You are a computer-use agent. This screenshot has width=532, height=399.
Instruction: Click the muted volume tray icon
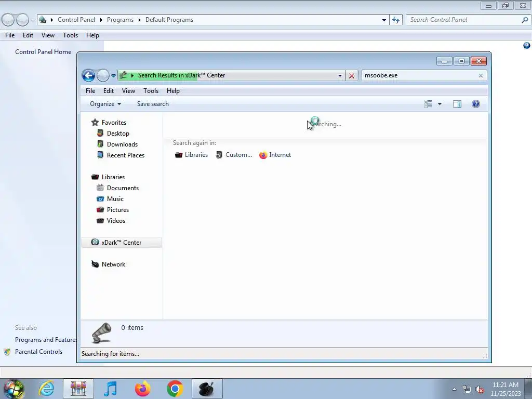pyautogui.click(x=480, y=390)
